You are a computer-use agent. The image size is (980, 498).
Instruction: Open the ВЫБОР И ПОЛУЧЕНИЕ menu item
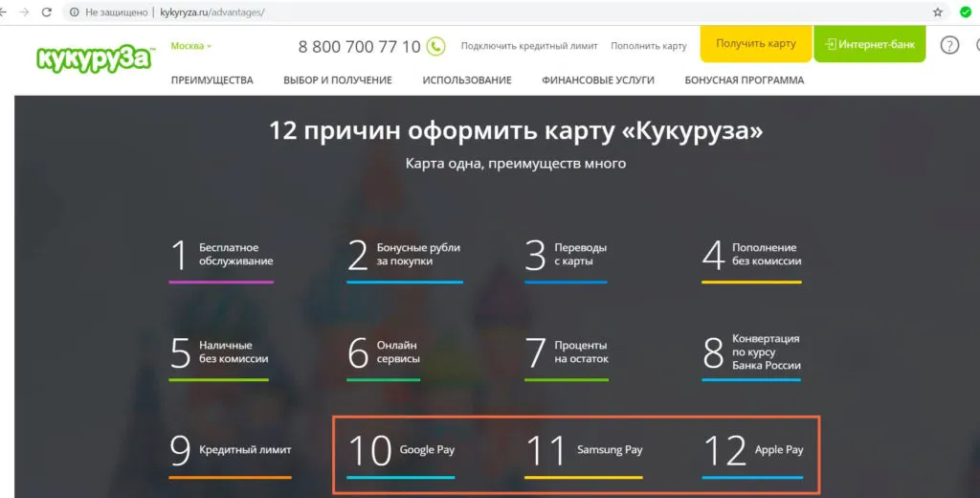point(338,80)
